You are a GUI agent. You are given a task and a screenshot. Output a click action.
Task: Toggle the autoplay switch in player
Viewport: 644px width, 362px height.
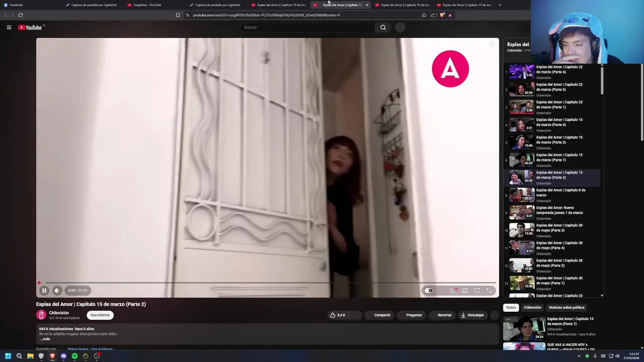pos(429,291)
